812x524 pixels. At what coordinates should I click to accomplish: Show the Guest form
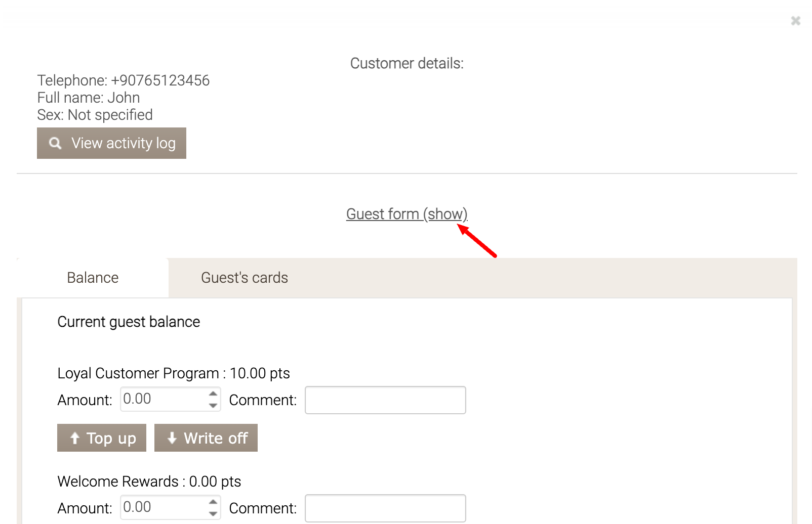pyautogui.click(x=407, y=214)
